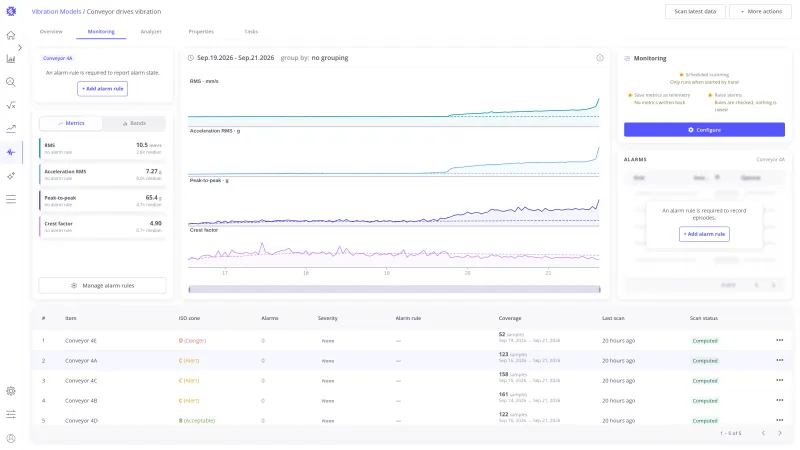Open the vibration waveform sidebar icon
800x450 pixels.
click(11, 152)
